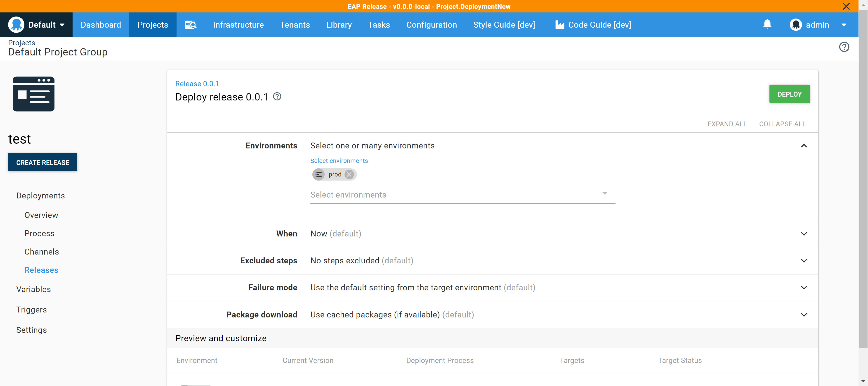Open the Releases sidebar item
The height and width of the screenshot is (386, 868).
click(41, 270)
